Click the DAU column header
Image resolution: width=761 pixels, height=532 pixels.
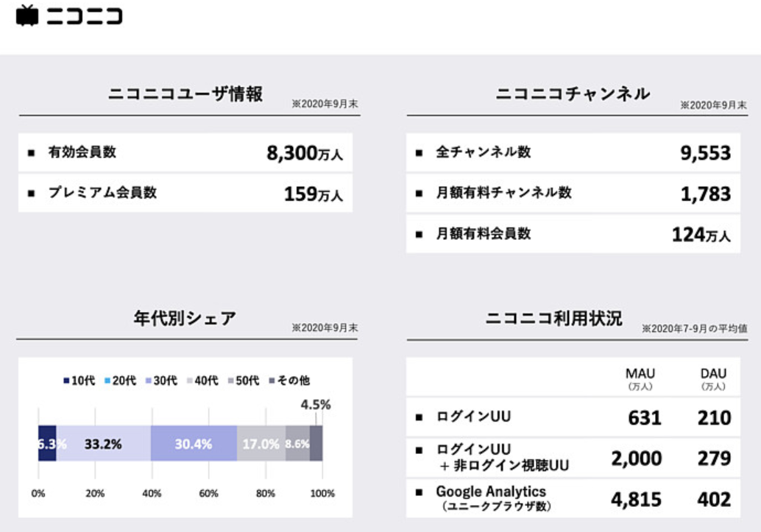coord(713,374)
